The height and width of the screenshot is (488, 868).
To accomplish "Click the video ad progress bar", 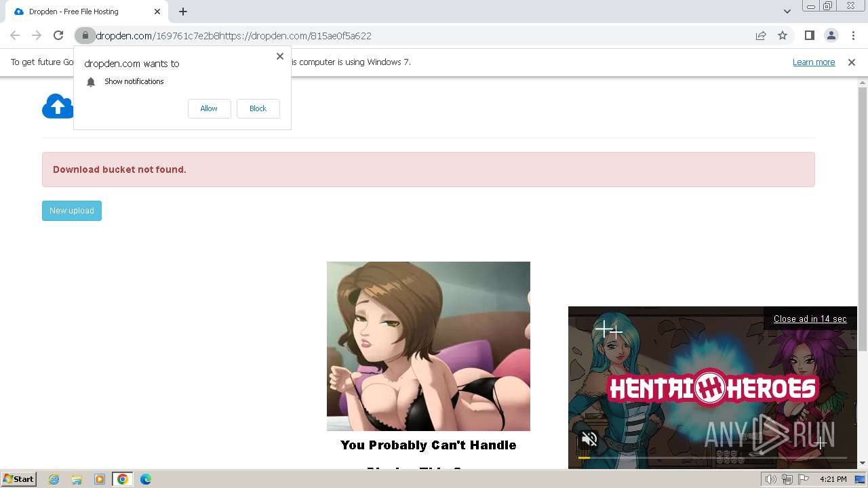I will pos(713,458).
